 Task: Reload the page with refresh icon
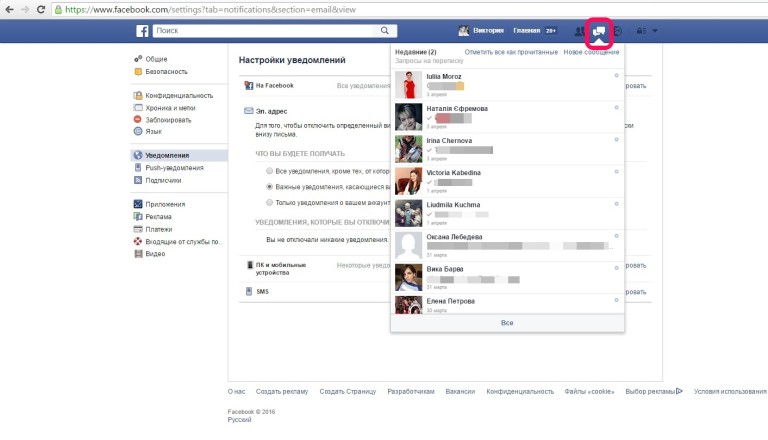point(41,9)
